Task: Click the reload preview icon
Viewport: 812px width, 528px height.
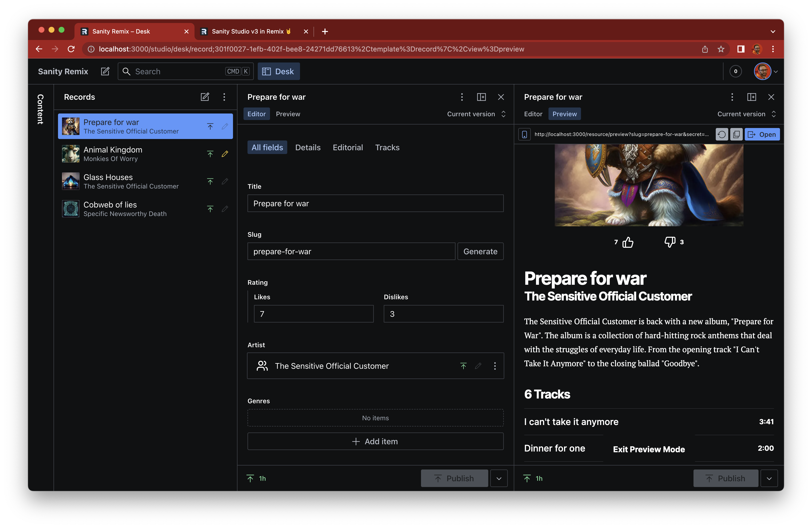Action: coord(721,134)
